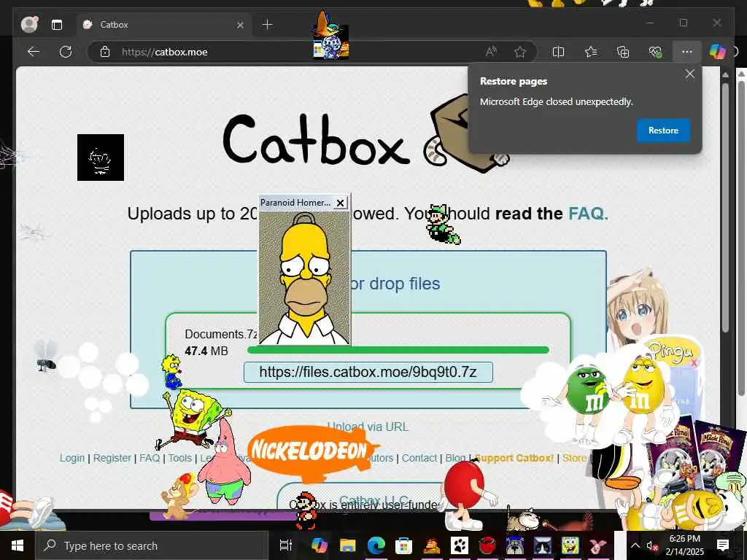Open the Support Catbox! link
This screenshot has width=747, height=560.
pos(514,458)
